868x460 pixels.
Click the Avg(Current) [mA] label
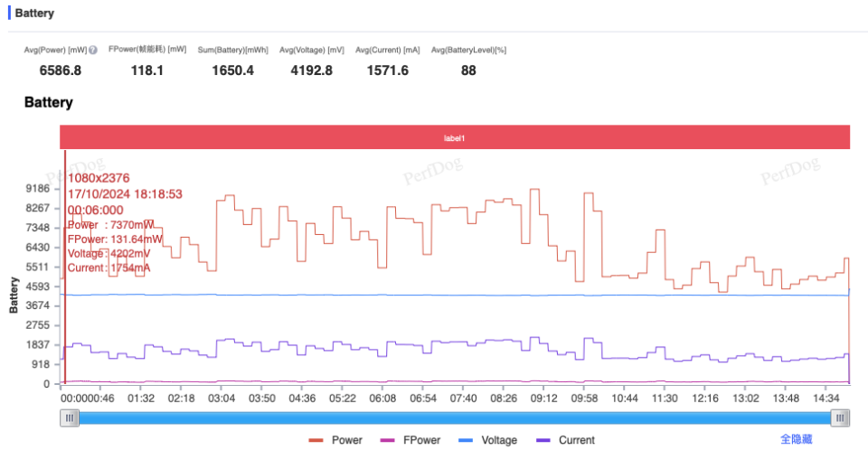(388, 50)
